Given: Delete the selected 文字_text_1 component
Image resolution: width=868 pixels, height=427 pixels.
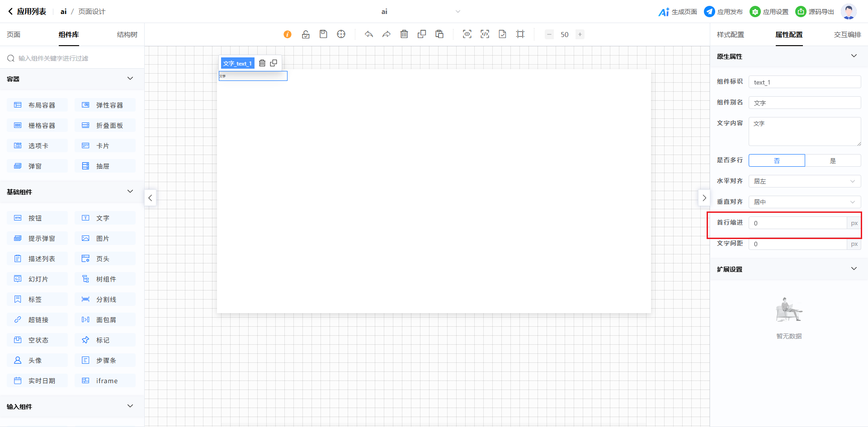Looking at the screenshot, I should click(262, 63).
